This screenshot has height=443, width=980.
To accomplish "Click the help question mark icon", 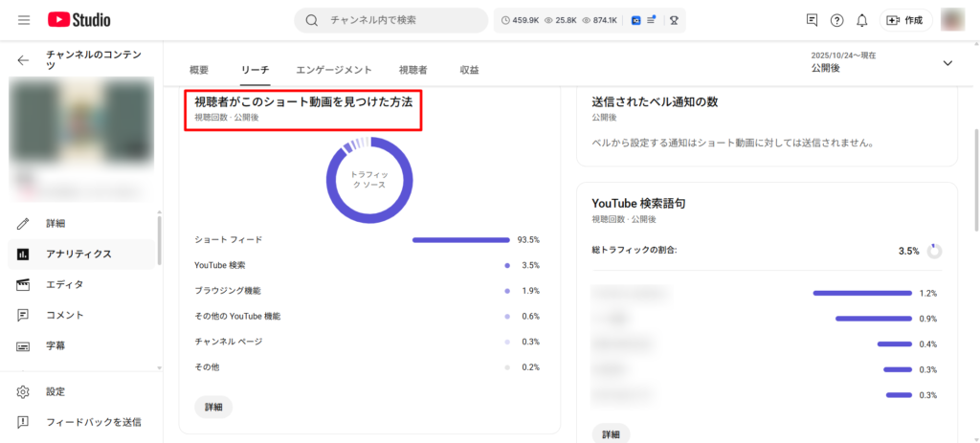I will point(836,20).
